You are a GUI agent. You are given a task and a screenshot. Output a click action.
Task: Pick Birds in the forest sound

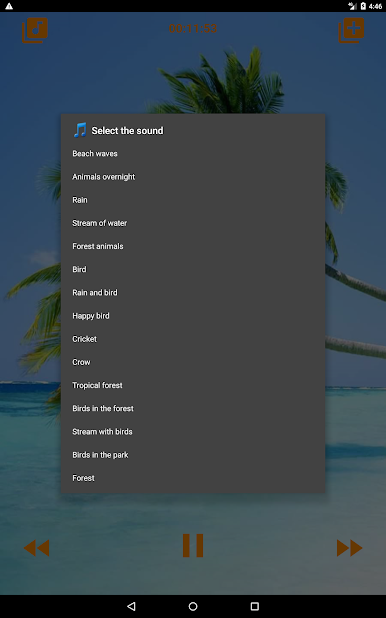point(193,409)
